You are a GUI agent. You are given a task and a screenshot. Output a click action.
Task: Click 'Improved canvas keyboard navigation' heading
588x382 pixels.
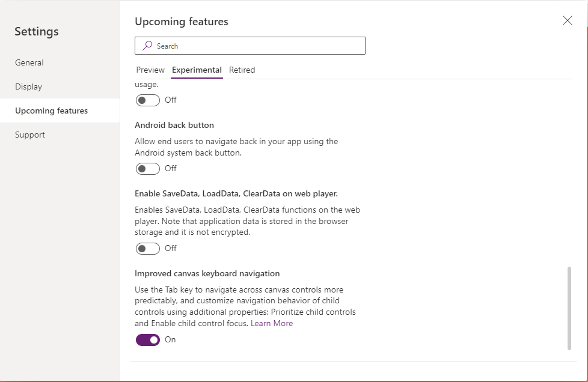point(207,273)
